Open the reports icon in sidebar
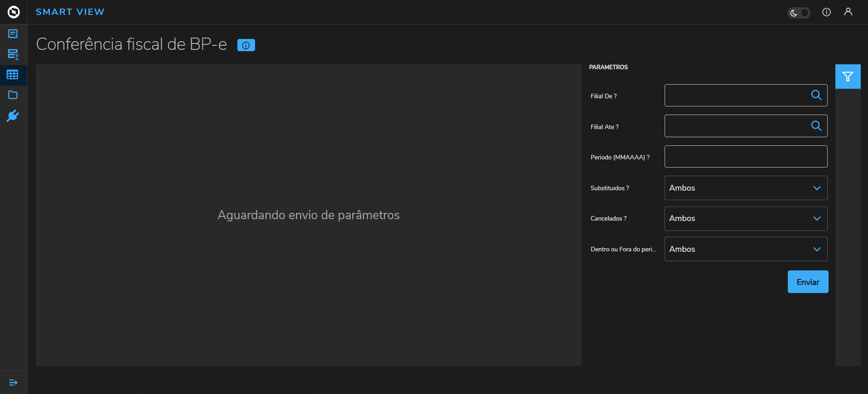This screenshot has width=868, height=394. [x=13, y=34]
